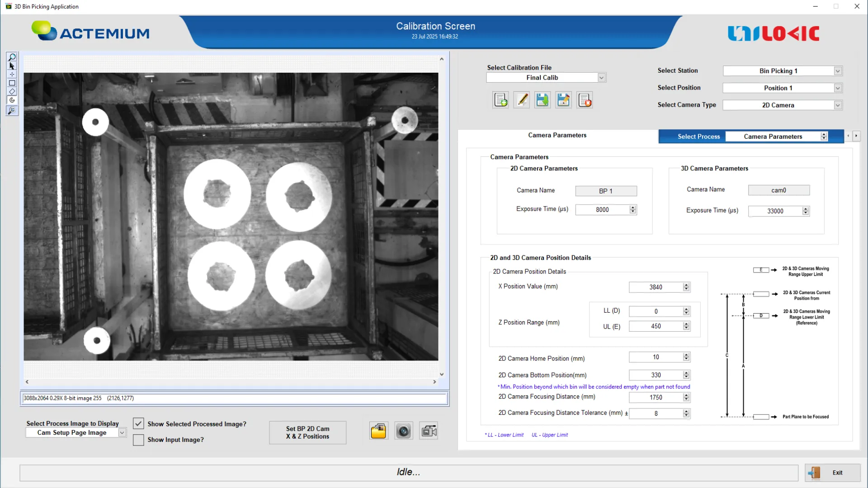Click the camera snapshot icon

pyautogui.click(x=403, y=432)
